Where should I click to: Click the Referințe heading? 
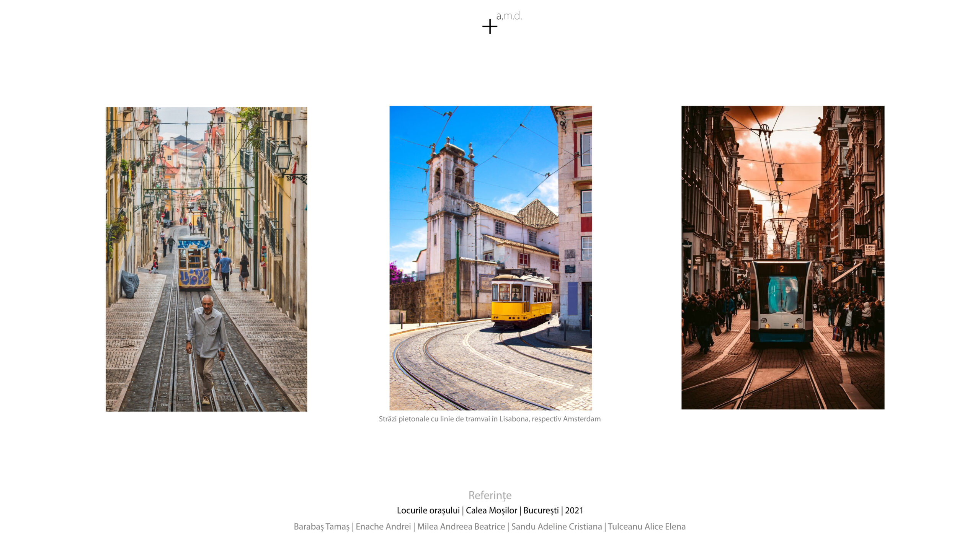pos(490,495)
